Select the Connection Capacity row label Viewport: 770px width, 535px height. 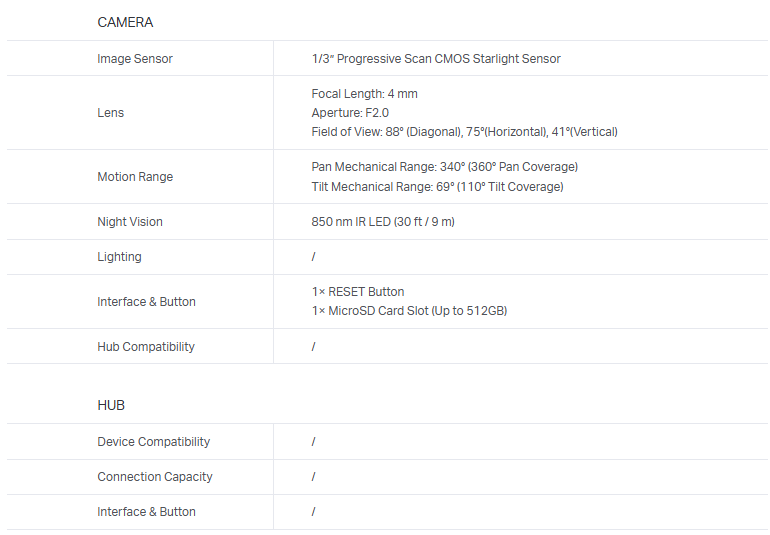click(x=155, y=477)
